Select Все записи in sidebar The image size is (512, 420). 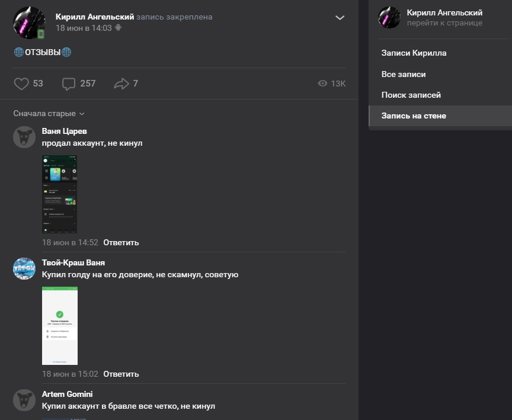404,74
